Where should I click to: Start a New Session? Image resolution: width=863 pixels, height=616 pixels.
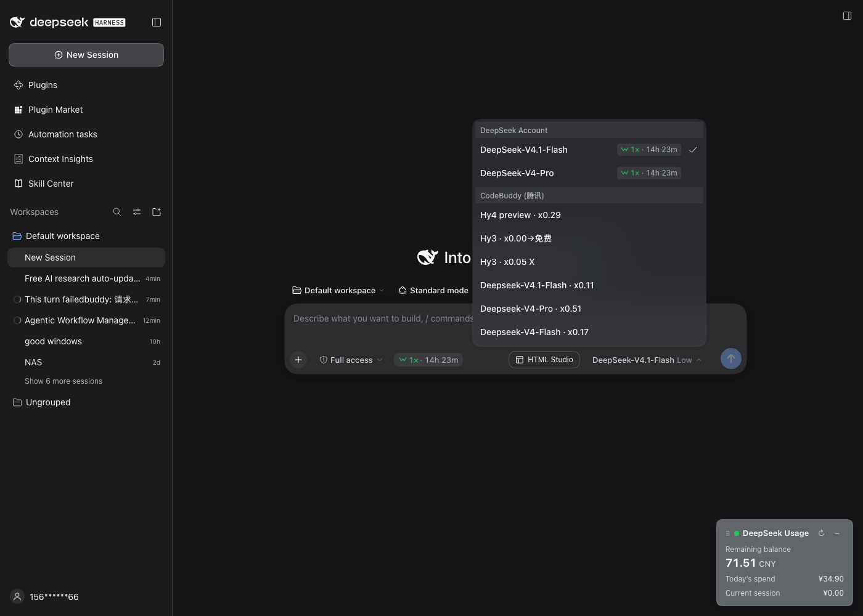coord(86,55)
